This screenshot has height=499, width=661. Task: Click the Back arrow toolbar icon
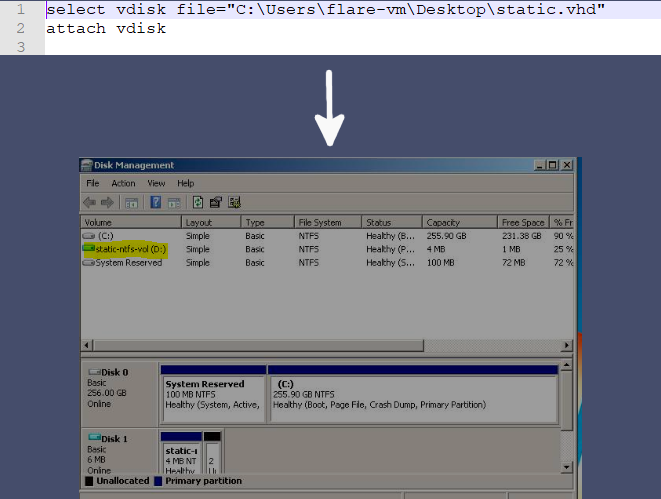point(91,202)
